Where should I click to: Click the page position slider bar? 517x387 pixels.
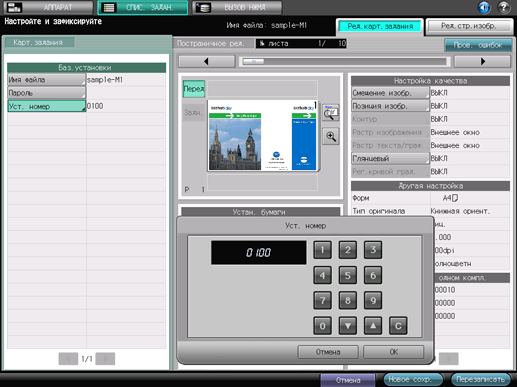tap(345, 62)
